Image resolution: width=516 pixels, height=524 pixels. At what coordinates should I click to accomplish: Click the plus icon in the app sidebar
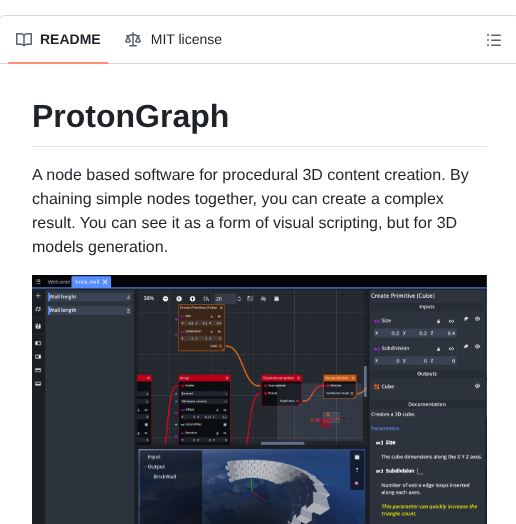pyautogui.click(x=38, y=296)
